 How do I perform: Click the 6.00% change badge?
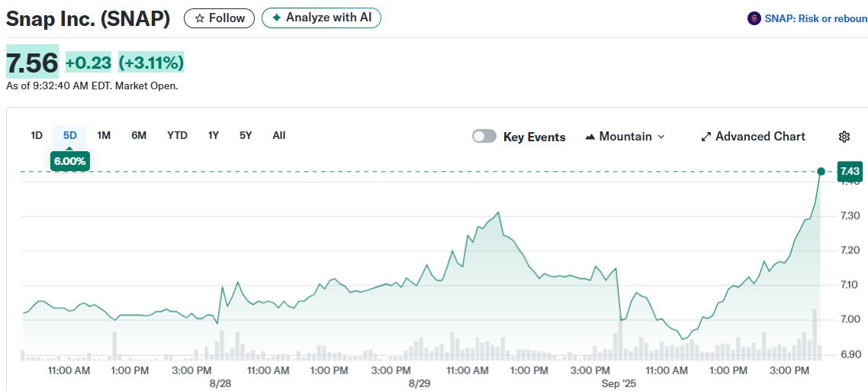point(69,161)
